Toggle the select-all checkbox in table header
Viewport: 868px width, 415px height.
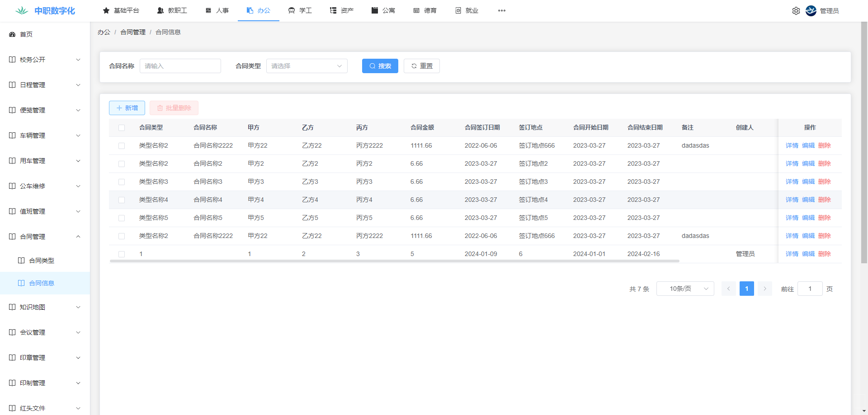(122, 128)
